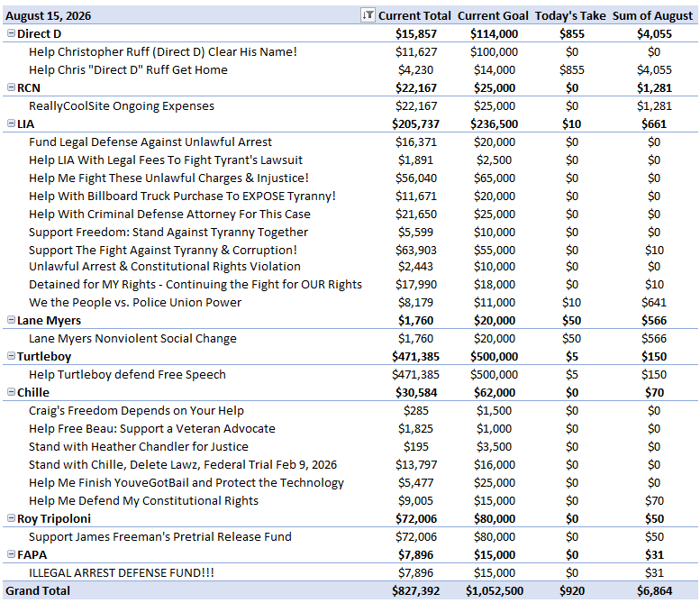The height and width of the screenshot is (603, 700).
Task: Select ILLEGAL ARREST DEFENSE FUND!!! row
Action: 122,572
